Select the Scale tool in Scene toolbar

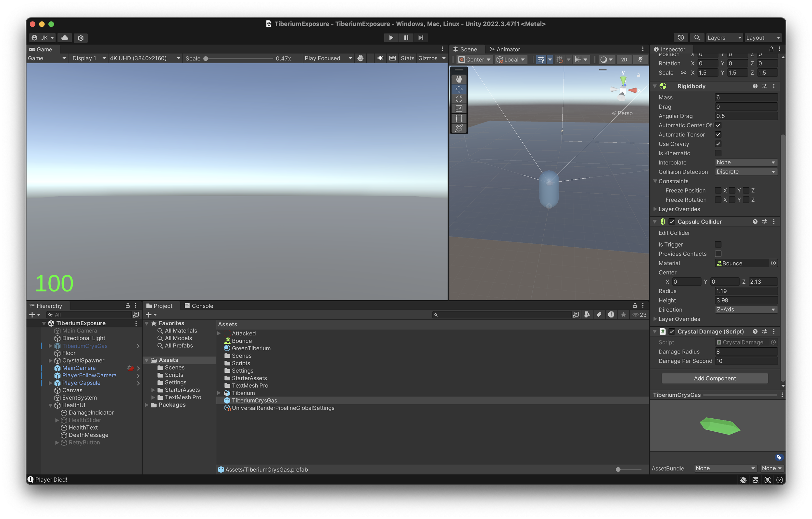coord(459,109)
